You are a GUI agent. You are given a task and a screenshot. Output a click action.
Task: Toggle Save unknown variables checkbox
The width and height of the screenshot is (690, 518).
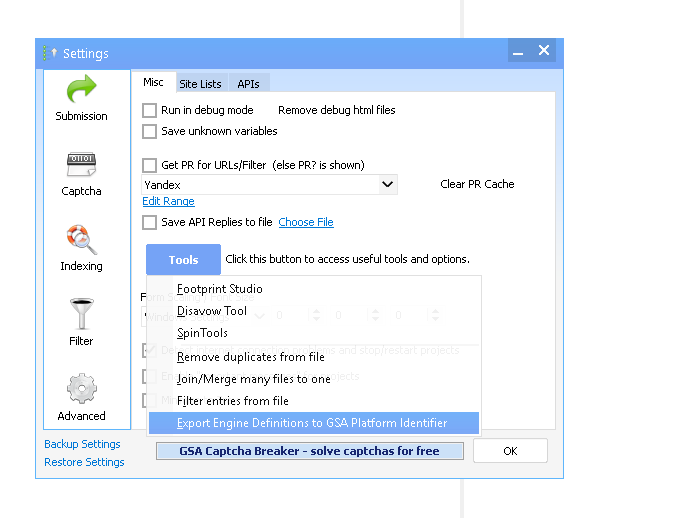click(x=150, y=131)
